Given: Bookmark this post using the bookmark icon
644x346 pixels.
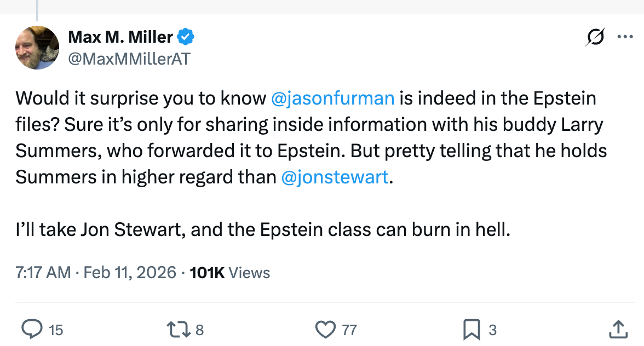Looking at the screenshot, I should [x=472, y=329].
